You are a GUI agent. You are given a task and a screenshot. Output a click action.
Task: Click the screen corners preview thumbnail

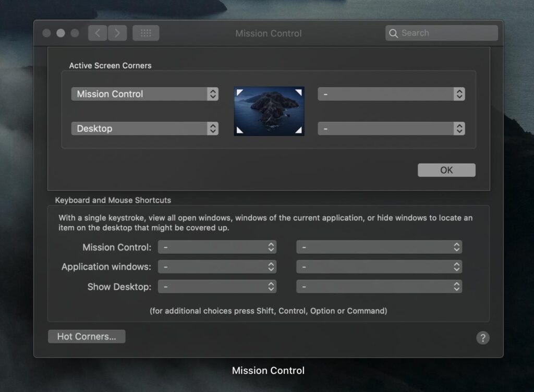(269, 111)
